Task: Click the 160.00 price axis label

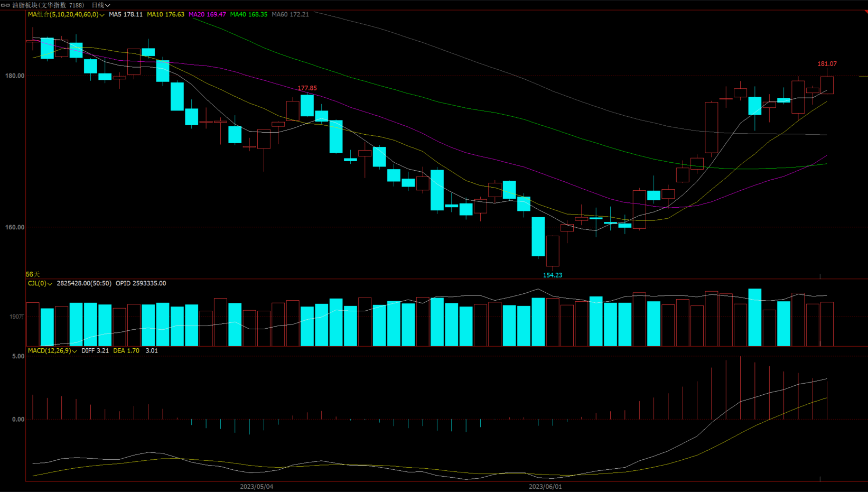Action: (15, 227)
